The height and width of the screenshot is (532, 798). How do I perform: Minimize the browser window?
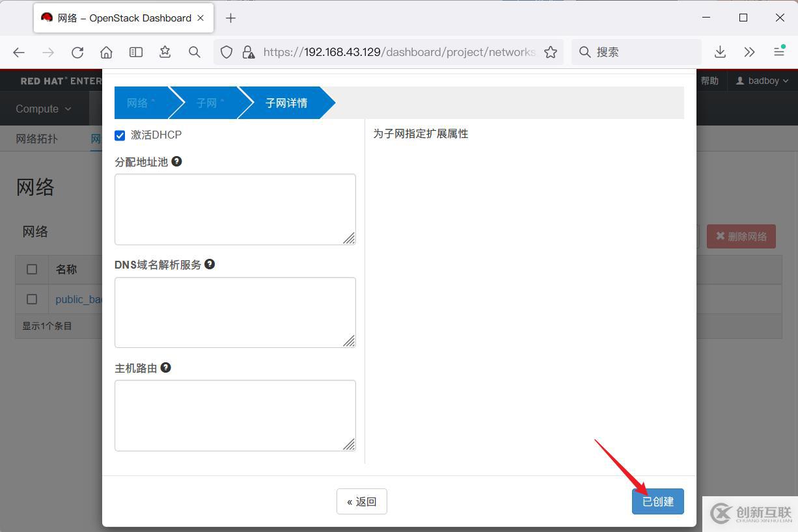707,18
